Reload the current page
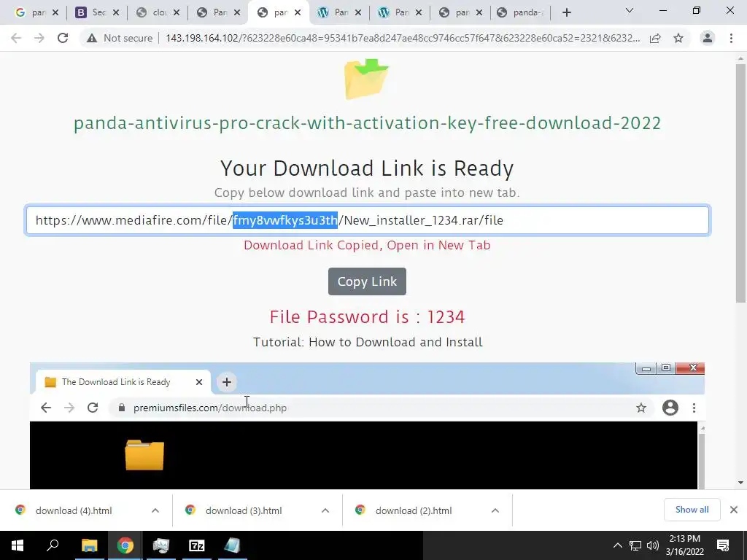The width and height of the screenshot is (747, 560). (x=63, y=38)
